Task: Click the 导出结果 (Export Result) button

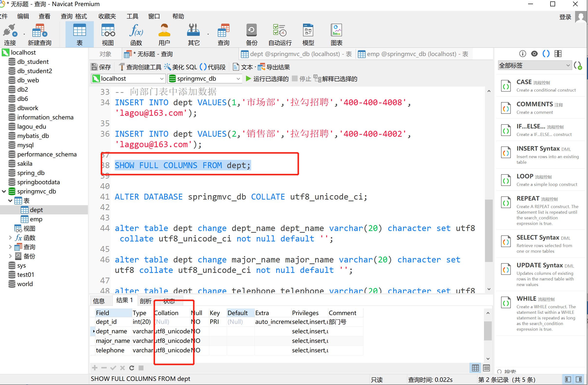Action: coord(274,67)
